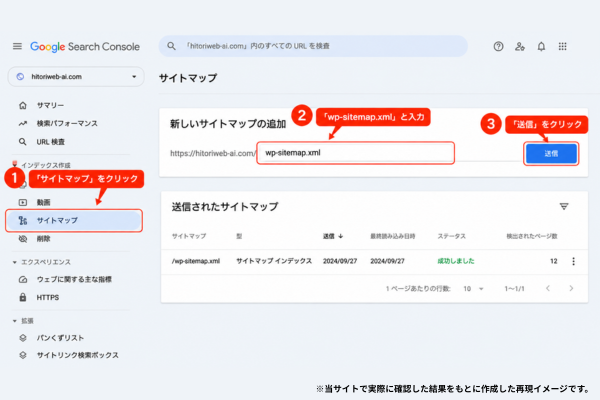The height and width of the screenshot is (400, 600).
Task: Click the ステータス column header
Action: (452, 236)
